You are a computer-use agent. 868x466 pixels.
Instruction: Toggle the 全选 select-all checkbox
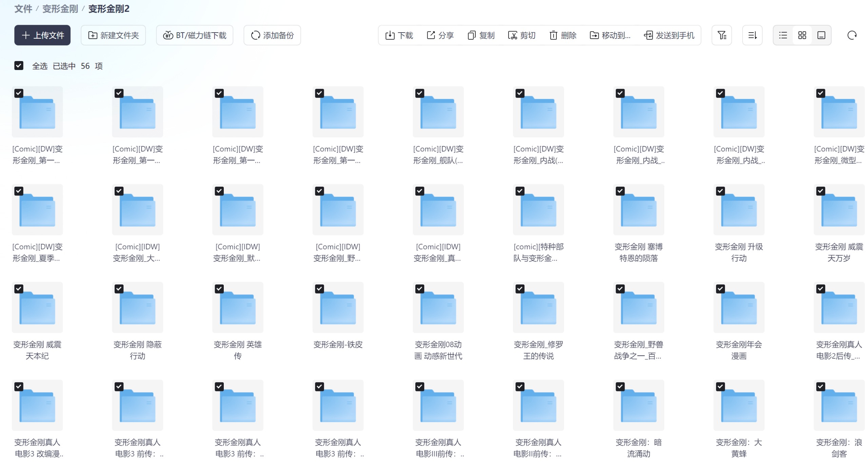[19, 66]
